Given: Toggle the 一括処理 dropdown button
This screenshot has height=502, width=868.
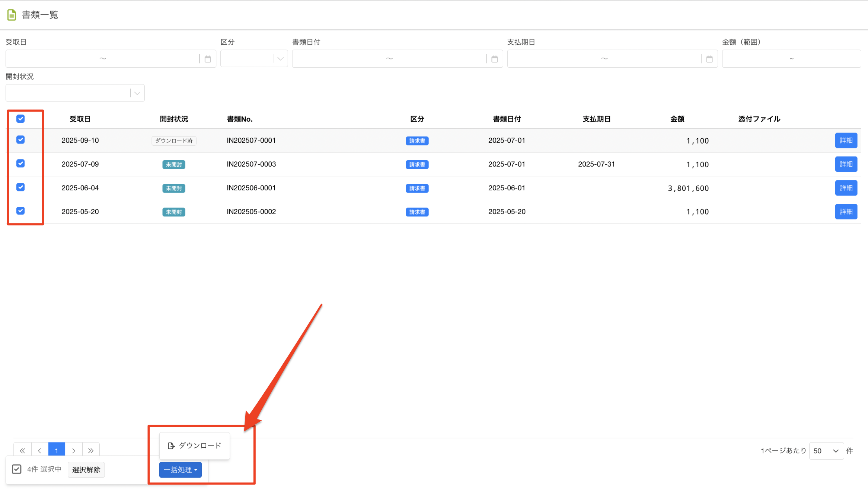Looking at the screenshot, I should [x=181, y=470].
